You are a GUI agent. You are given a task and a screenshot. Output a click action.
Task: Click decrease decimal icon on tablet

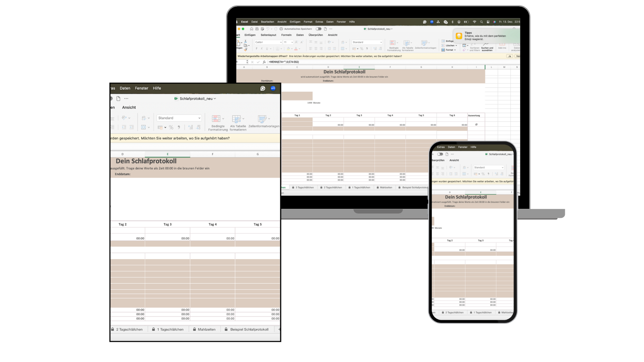(x=198, y=127)
